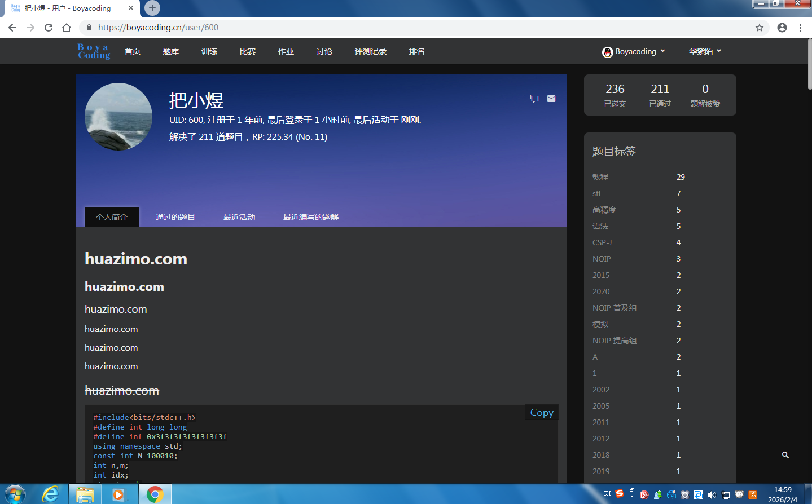Viewport: 812px width, 504px height.
Task: Click the Boya Coding site logo
Action: click(x=94, y=51)
